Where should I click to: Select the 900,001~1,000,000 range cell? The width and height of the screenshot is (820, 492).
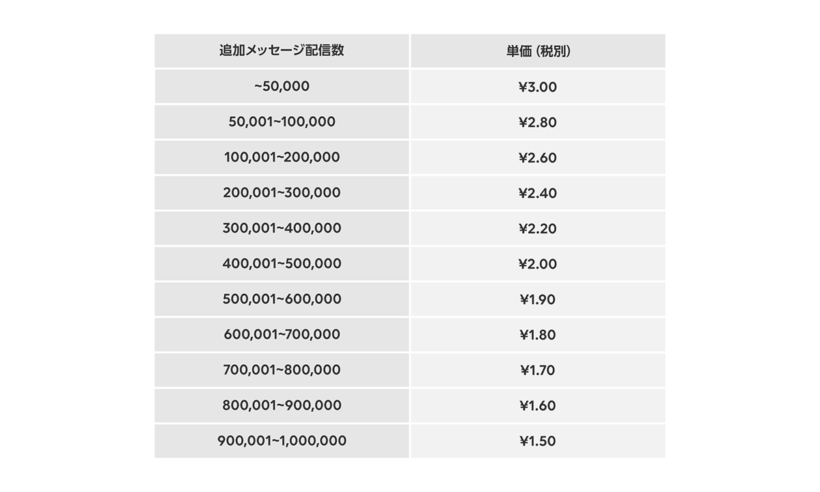click(281, 441)
